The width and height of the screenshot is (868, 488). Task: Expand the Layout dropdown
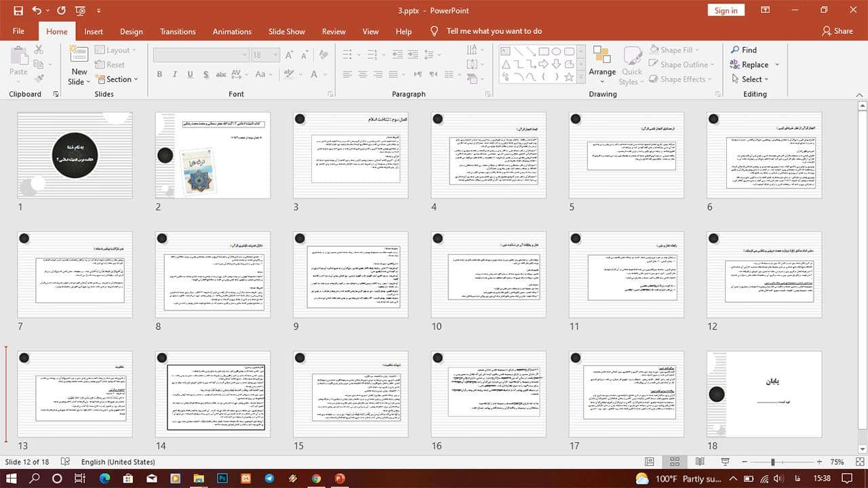coord(115,49)
